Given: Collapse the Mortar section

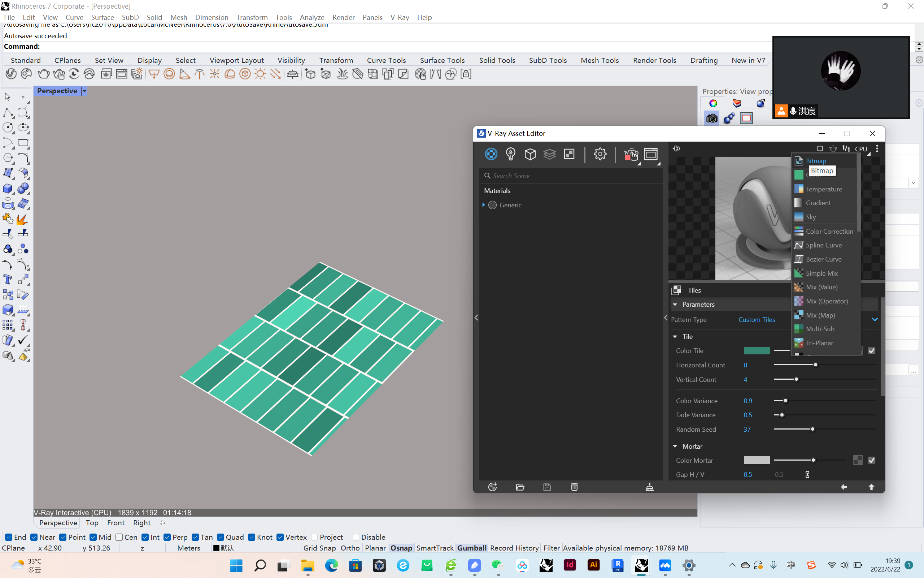Looking at the screenshot, I should (x=675, y=446).
